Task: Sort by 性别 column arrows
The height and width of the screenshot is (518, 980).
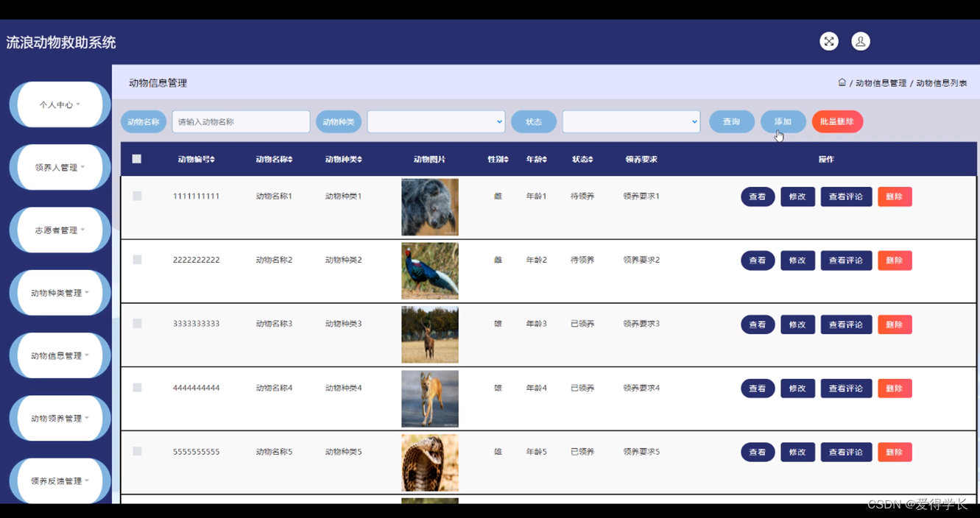Action: click(506, 160)
